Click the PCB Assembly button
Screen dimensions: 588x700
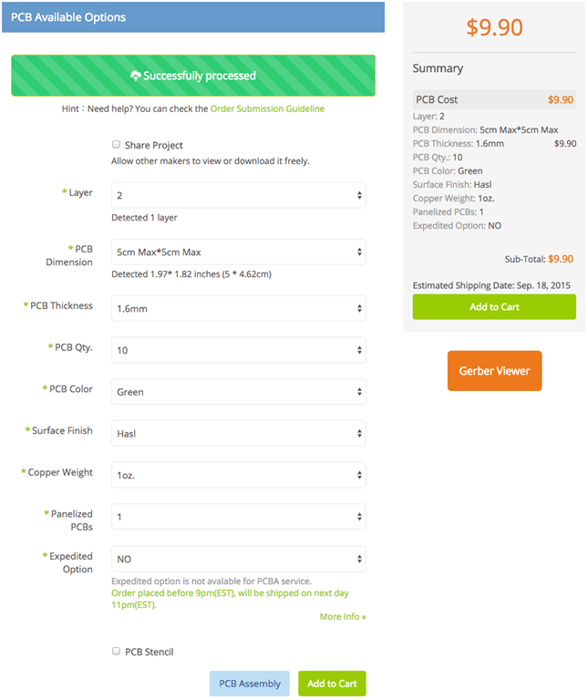point(249,684)
